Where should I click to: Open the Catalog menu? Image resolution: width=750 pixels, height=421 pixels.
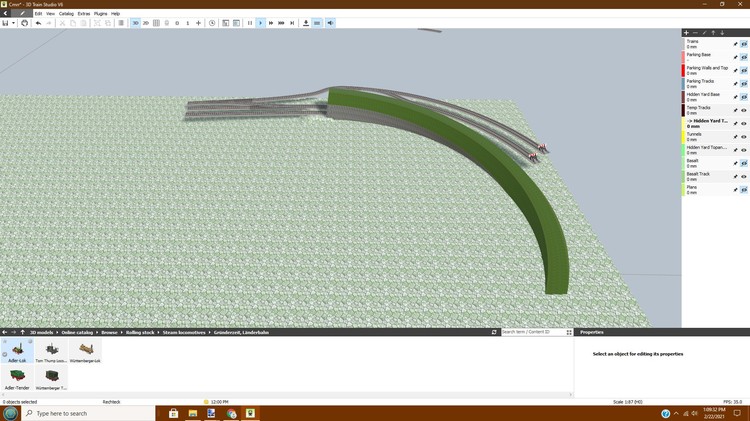tap(66, 13)
